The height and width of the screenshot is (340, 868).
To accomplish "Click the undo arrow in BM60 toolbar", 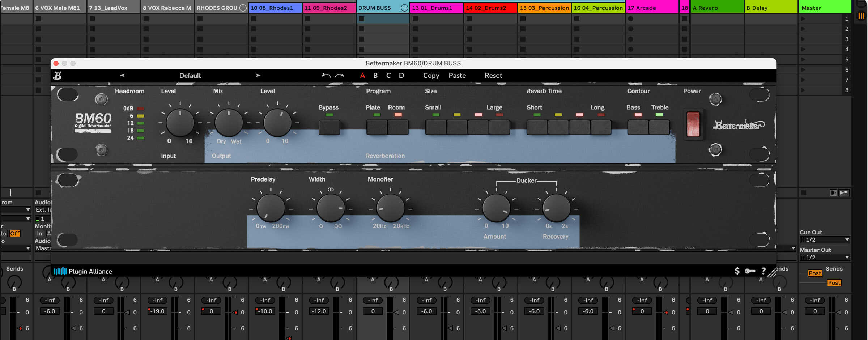I will point(326,75).
